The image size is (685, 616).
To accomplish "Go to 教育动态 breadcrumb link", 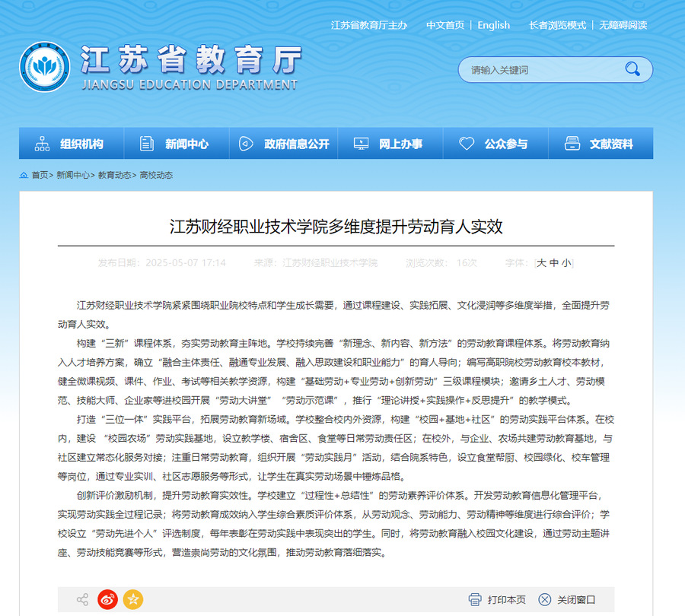I will point(114,175).
